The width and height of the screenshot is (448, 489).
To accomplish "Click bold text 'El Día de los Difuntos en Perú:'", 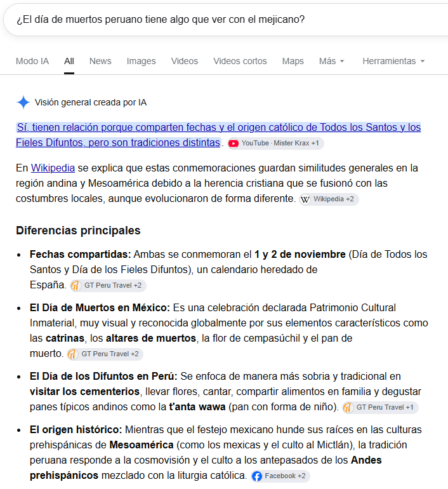I will (103, 377).
